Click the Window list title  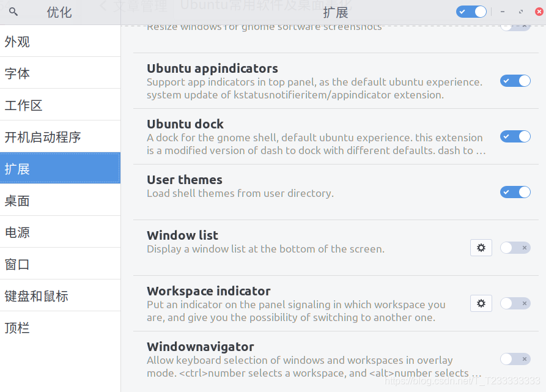182,235
